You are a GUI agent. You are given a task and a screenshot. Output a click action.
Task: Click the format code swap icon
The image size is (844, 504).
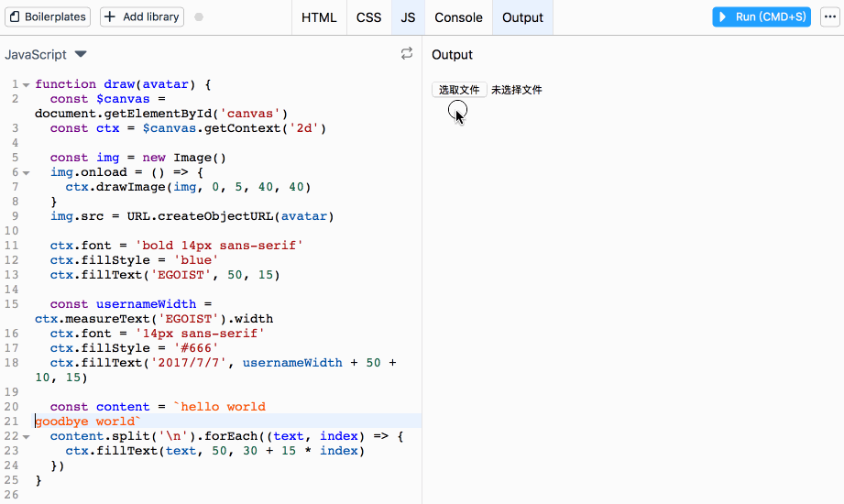[x=407, y=54]
